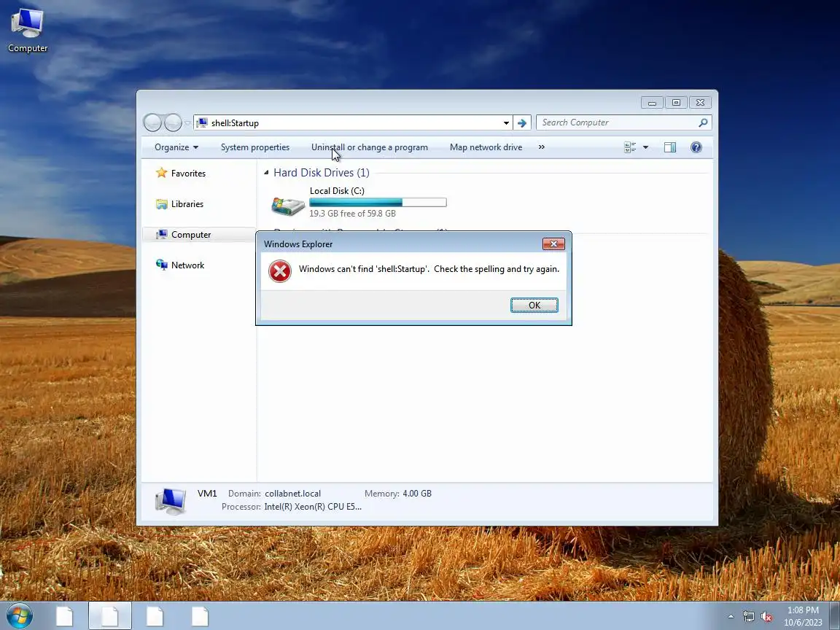Screen dimensions: 840x630
Task: Click the collabnet.local domain text
Action: (292, 494)
